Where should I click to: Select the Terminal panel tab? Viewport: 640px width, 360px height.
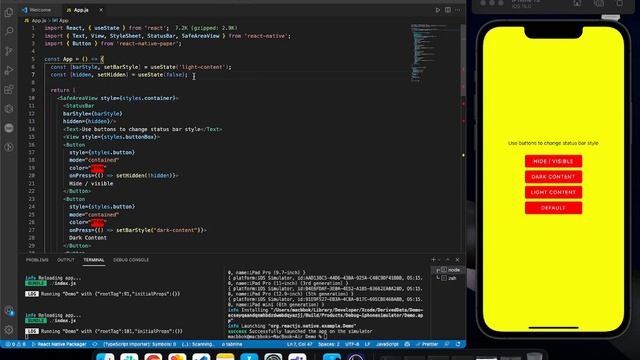click(94, 260)
